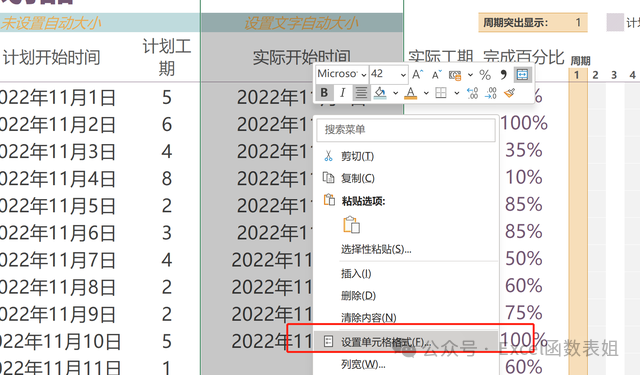Select 10% completion cell
This screenshot has width=640, height=375.
[524, 178]
